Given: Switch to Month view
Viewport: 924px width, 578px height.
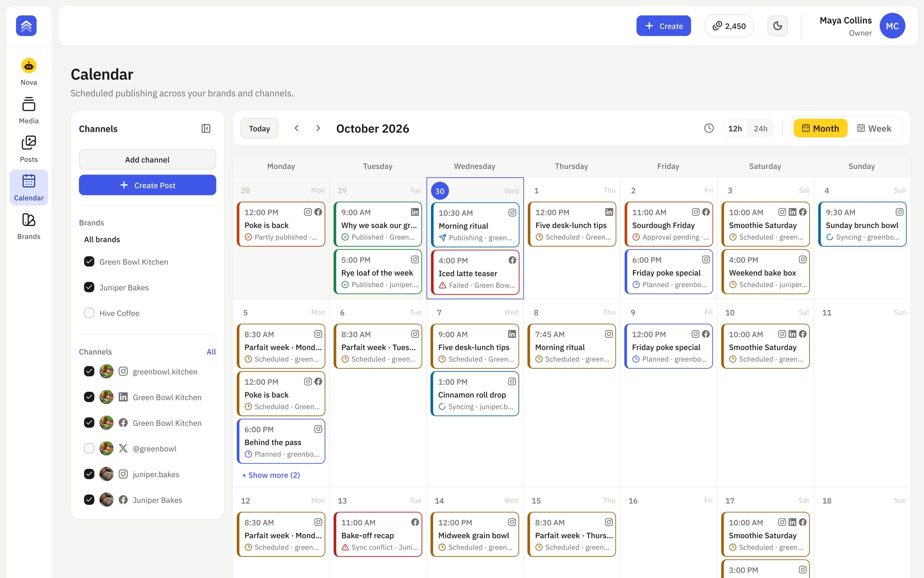Looking at the screenshot, I should pyautogui.click(x=820, y=128).
